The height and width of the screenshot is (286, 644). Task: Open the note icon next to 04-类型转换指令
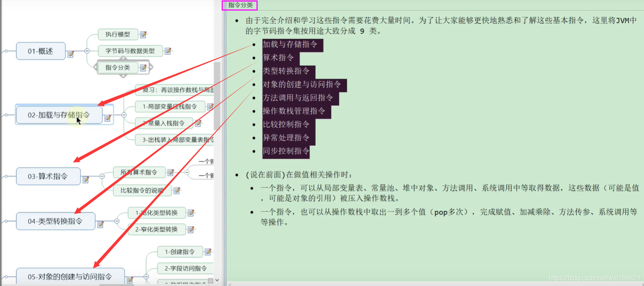100,224
